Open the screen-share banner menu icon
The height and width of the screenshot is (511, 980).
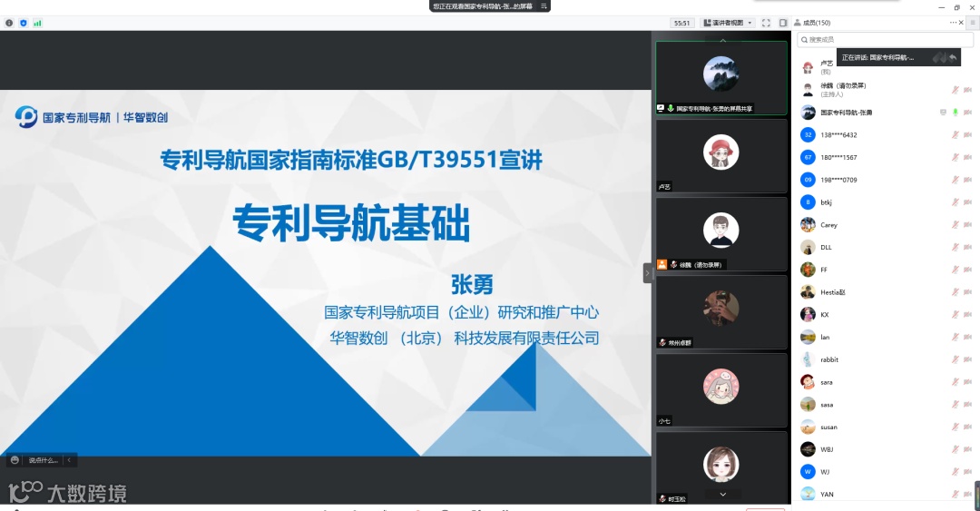(544, 6)
